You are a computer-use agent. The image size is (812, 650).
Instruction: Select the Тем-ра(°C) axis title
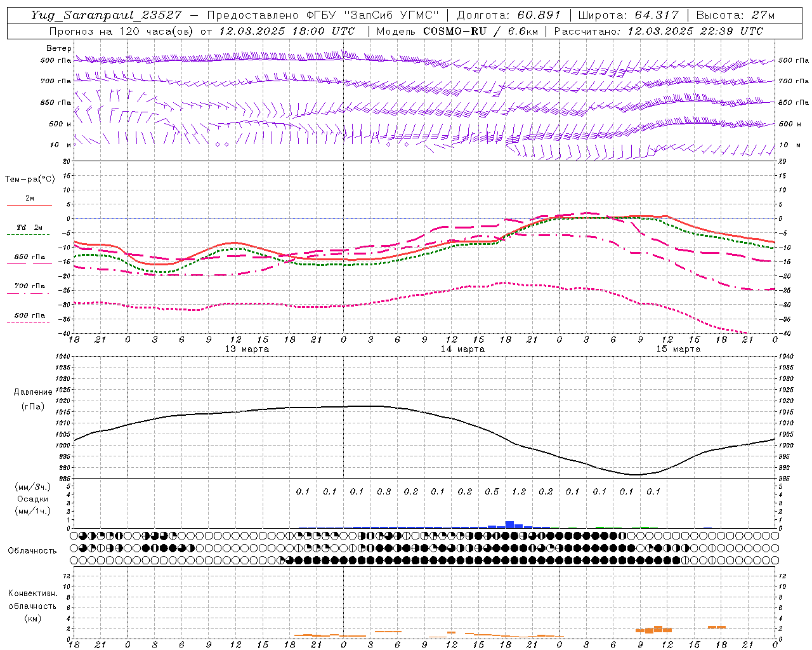coord(30,179)
